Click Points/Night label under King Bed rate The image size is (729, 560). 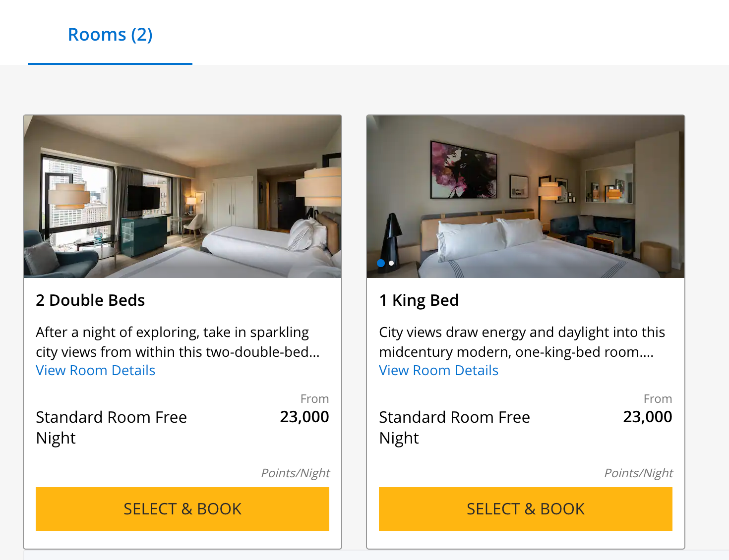pos(639,473)
